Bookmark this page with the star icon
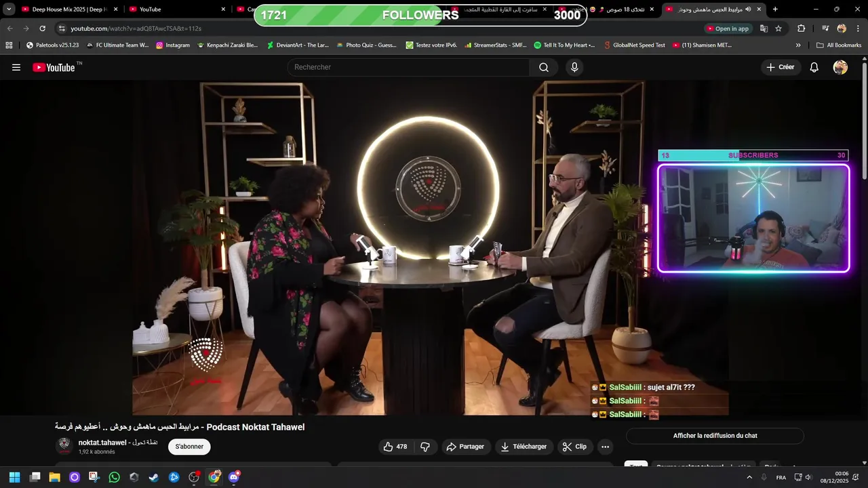 click(778, 28)
